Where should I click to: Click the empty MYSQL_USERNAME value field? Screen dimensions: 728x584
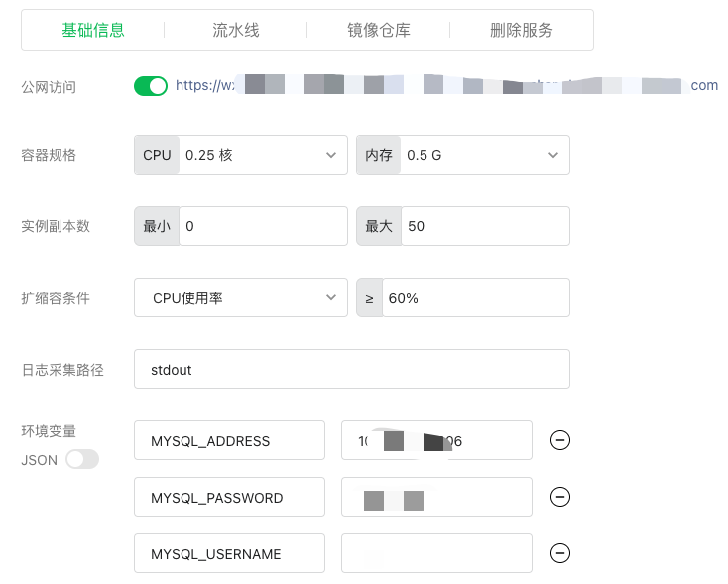pos(436,554)
